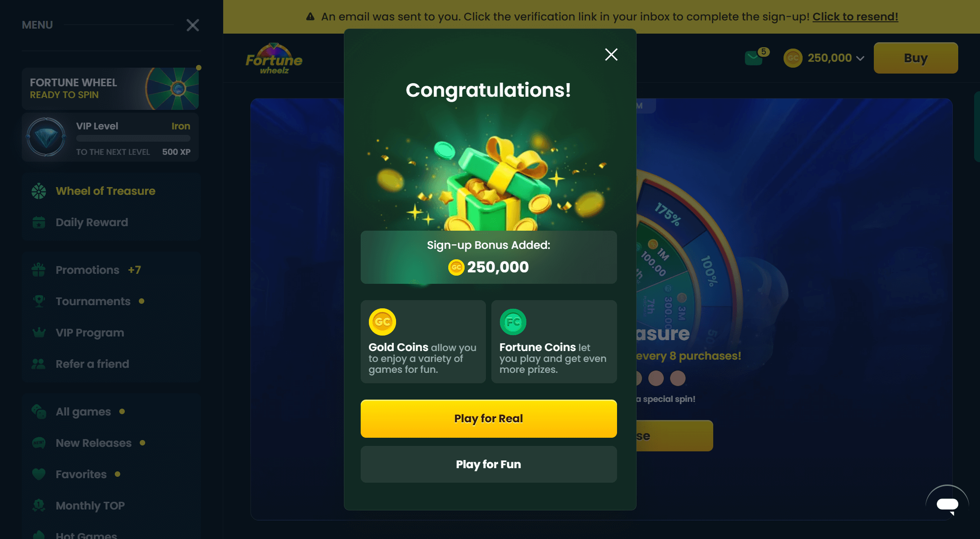The height and width of the screenshot is (539, 980).
Task: Click the Refer a friend people icon
Action: 39,364
